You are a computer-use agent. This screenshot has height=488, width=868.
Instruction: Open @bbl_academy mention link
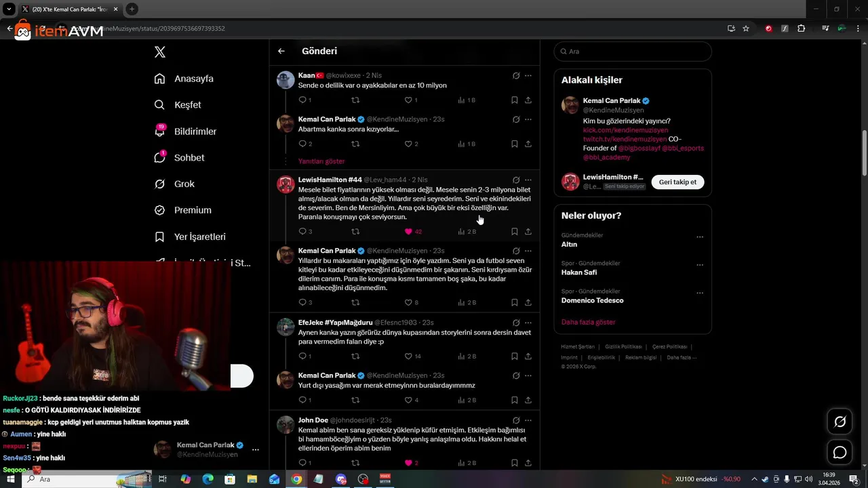pyautogui.click(x=606, y=157)
